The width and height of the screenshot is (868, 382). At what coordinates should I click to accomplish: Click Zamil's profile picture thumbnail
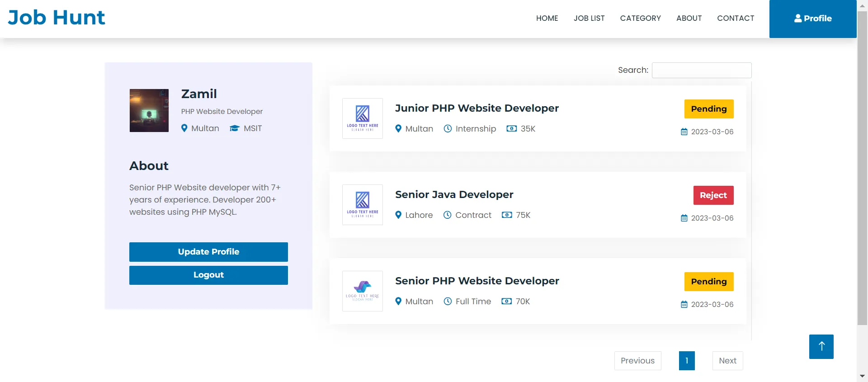tap(149, 111)
